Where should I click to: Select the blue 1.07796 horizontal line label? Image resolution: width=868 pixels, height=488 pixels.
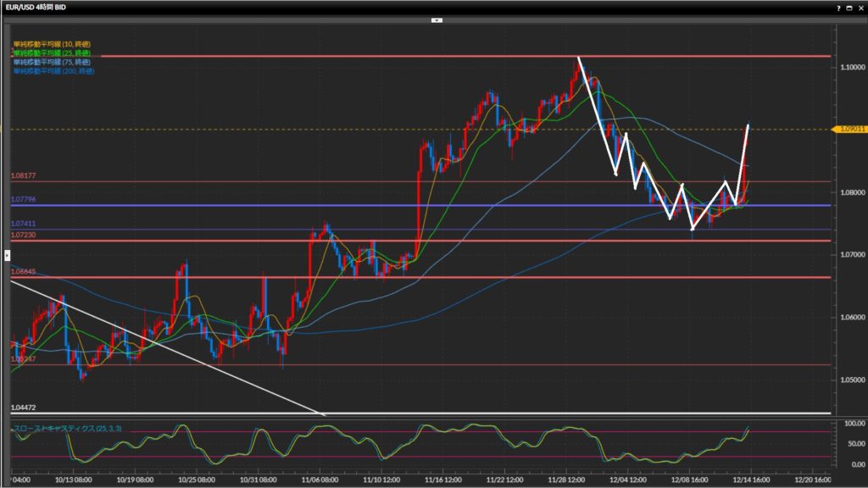[23, 200]
